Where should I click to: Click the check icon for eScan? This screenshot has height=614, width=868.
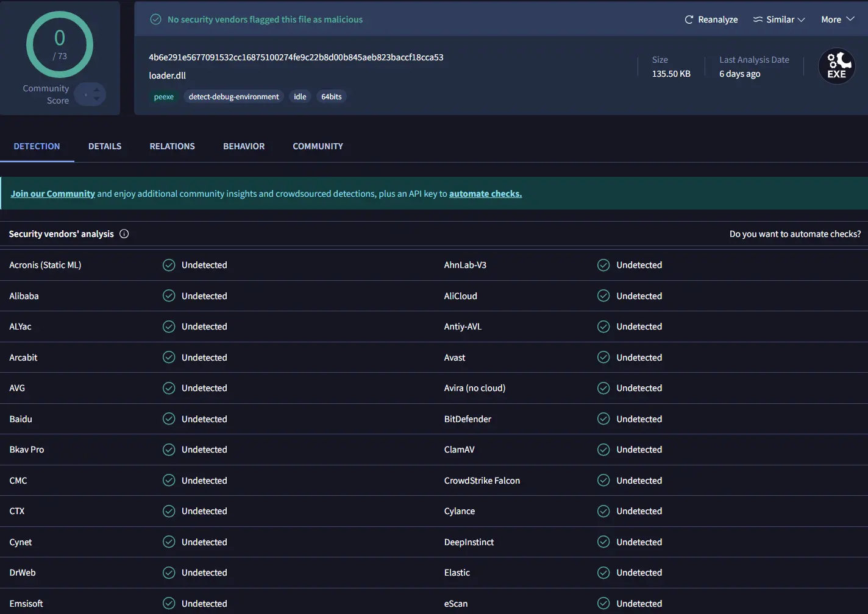point(603,604)
